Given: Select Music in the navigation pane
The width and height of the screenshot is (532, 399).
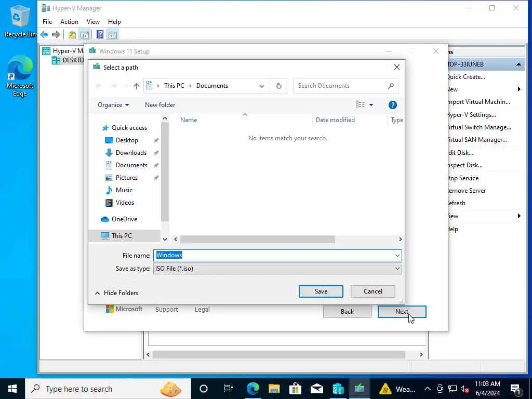Looking at the screenshot, I should pos(124,190).
